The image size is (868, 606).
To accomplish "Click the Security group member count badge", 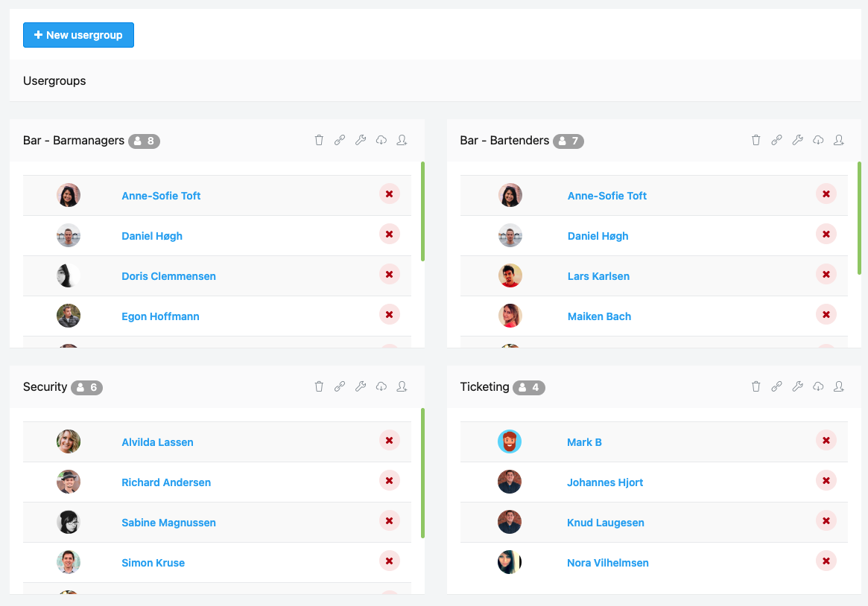I will click(x=86, y=387).
